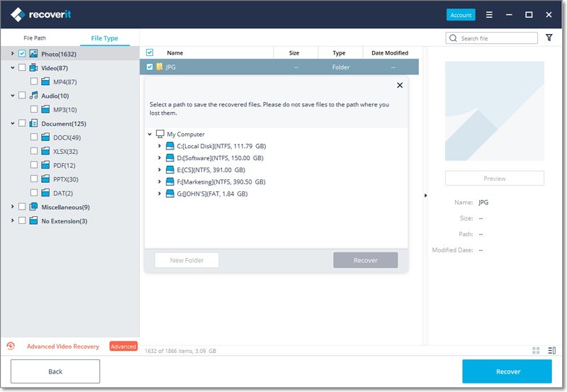Expand the Miscellaneous(9) category
The image size is (567, 392).
point(13,207)
